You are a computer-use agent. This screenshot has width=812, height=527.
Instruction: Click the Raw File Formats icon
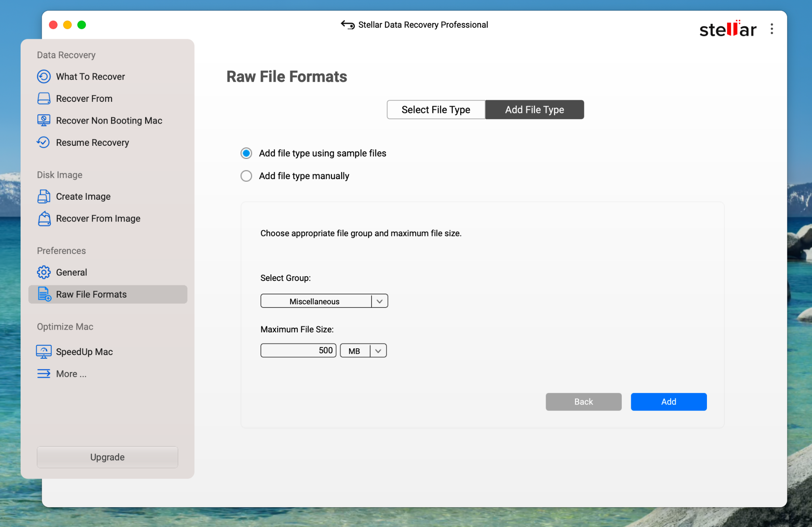tap(44, 294)
